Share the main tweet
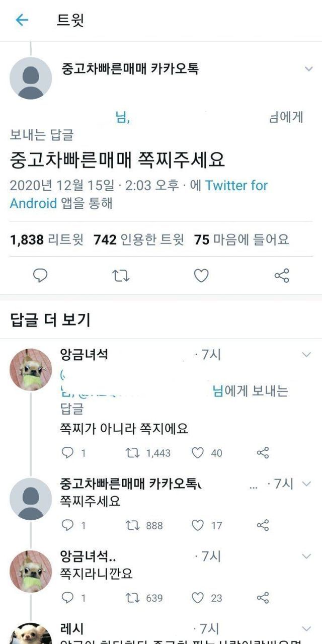The width and height of the screenshot is (322, 644). coord(282,275)
